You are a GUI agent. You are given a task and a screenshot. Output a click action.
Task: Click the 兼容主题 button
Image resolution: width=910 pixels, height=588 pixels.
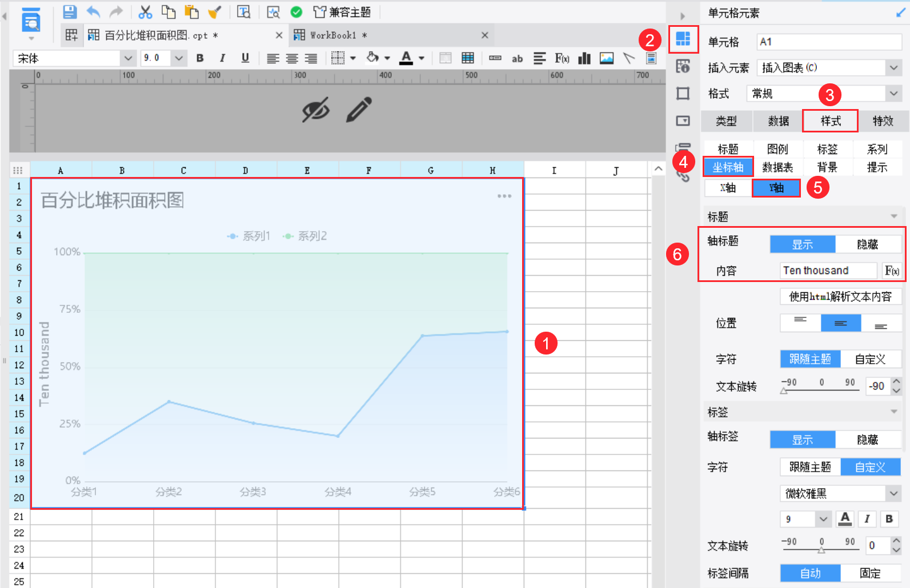coord(343,12)
